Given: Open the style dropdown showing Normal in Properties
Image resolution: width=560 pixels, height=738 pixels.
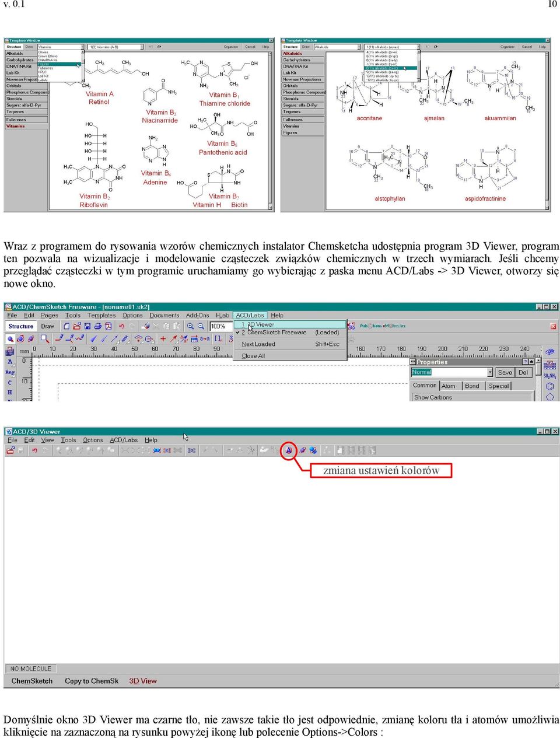Looking at the screenshot, I should pyautogui.click(x=489, y=372).
